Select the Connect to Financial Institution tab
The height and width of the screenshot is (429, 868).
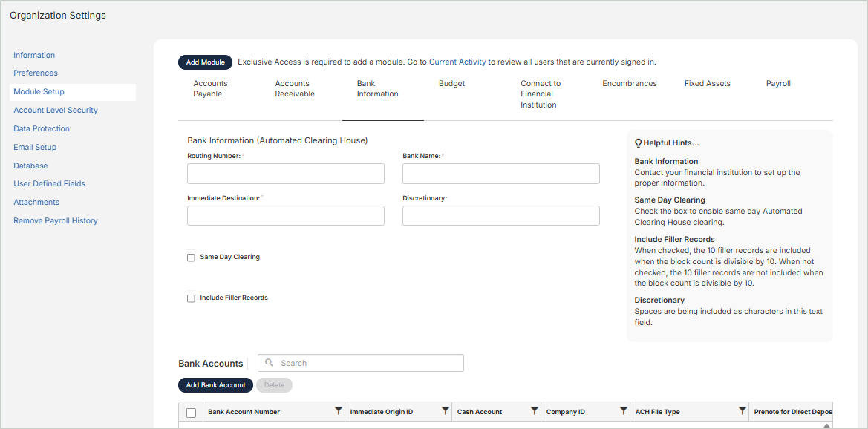click(x=540, y=94)
